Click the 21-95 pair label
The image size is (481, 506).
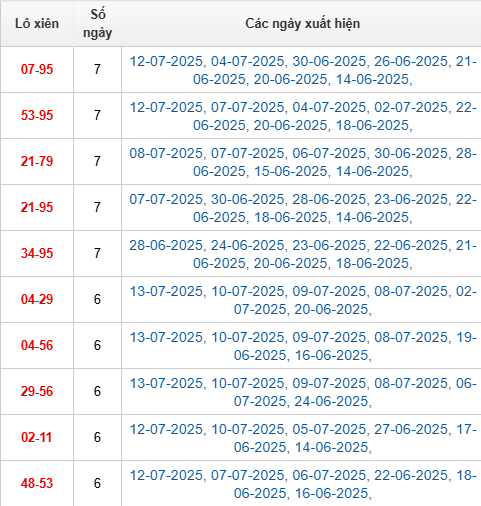tap(37, 207)
